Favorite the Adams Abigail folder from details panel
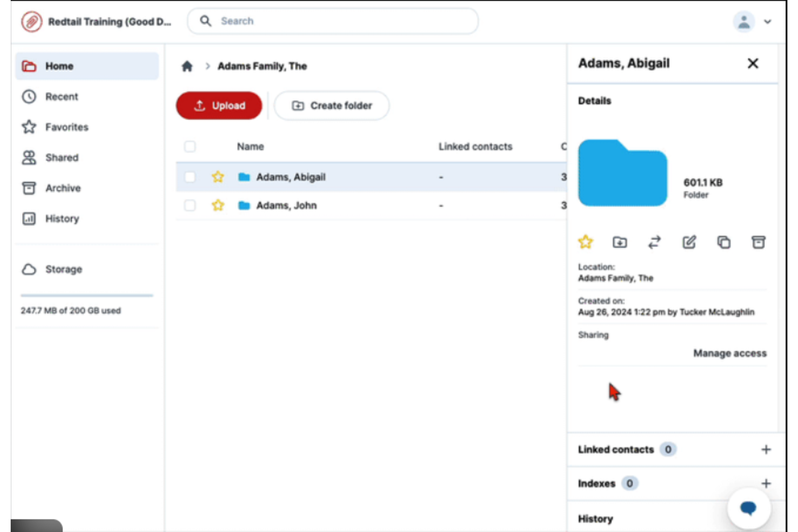 click(x=586, y=243)
